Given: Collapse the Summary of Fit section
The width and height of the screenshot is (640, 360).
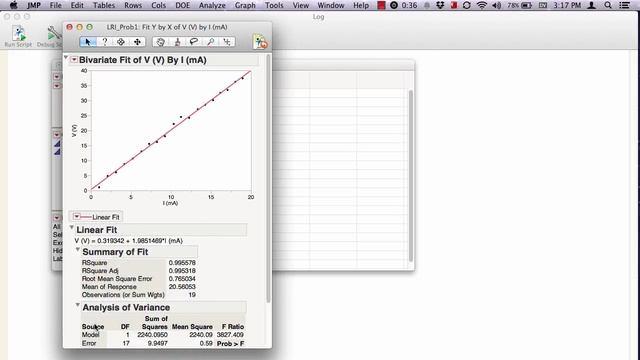Looking at the screenshot, I should (x=78, y=249).
